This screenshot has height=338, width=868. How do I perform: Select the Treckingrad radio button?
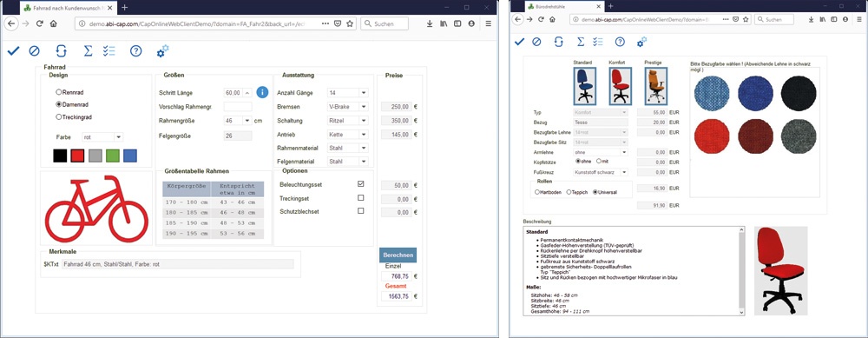click(x=59, y=117)
